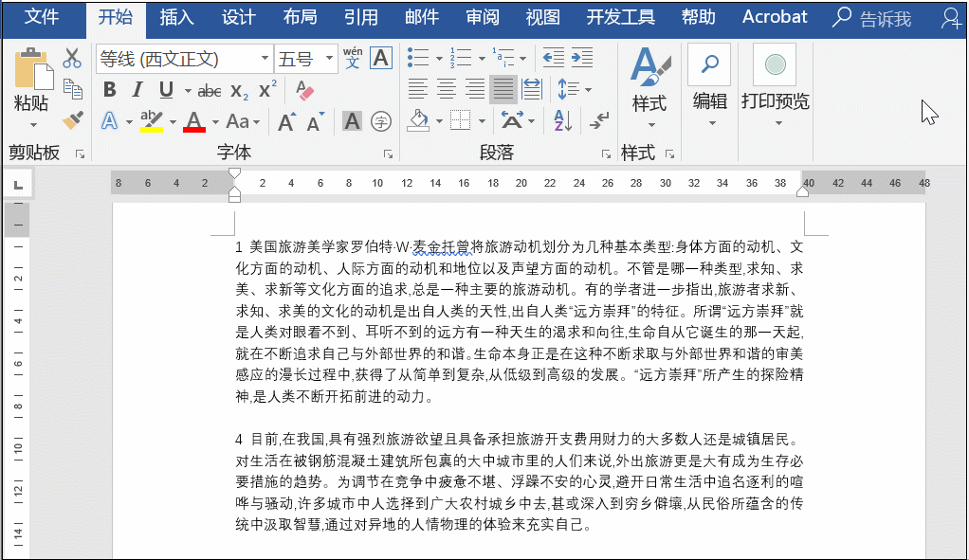
Task: Toggle the numbered list formatting
Action: tap(462, 57)
